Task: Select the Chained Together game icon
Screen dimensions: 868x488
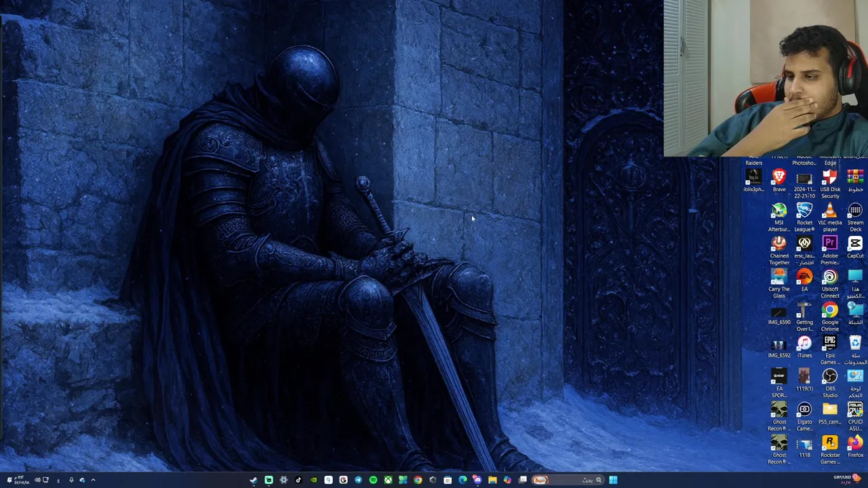Action: pos(779,250)
